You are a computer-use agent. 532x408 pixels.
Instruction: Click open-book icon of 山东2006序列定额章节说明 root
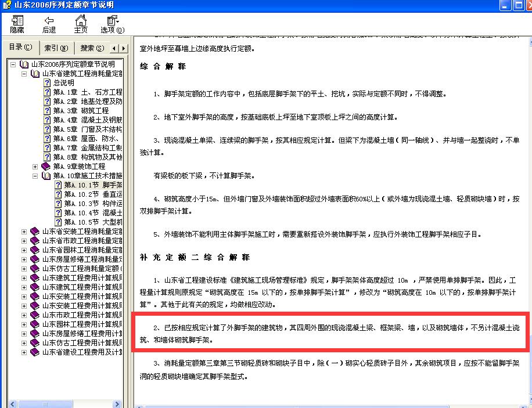[x=24, y=64]
